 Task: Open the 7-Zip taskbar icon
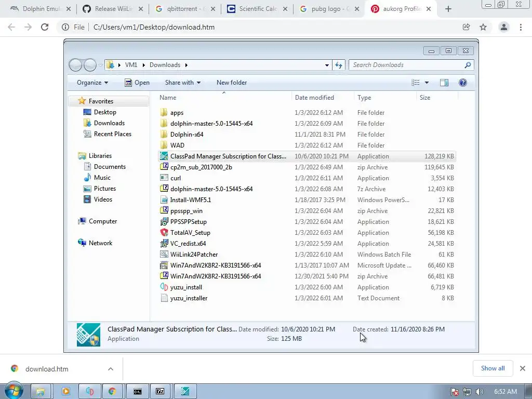click(160, 392)
